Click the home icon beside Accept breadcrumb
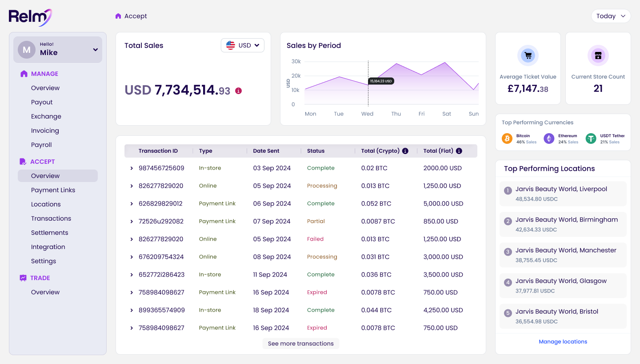 (118, 16)
